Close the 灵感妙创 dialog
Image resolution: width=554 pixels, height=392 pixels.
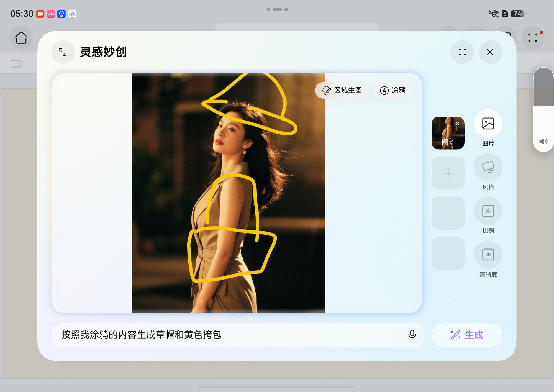(x=490, y=52)
